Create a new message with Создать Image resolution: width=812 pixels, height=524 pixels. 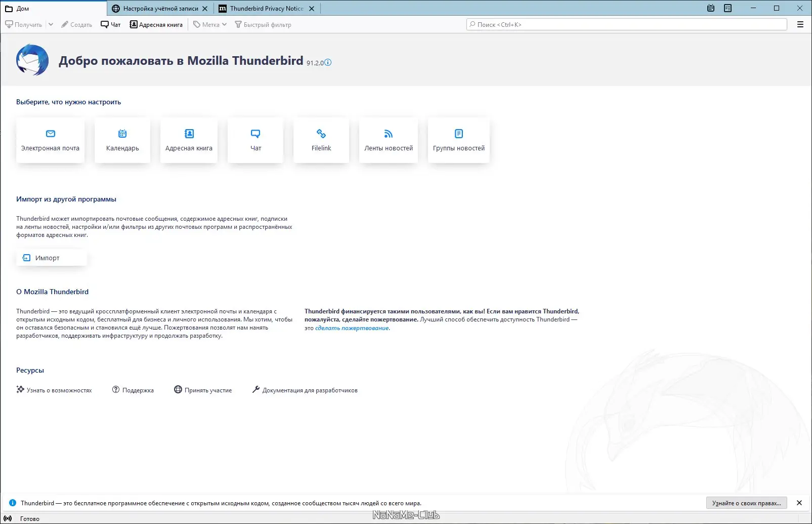tap(76, 24)
